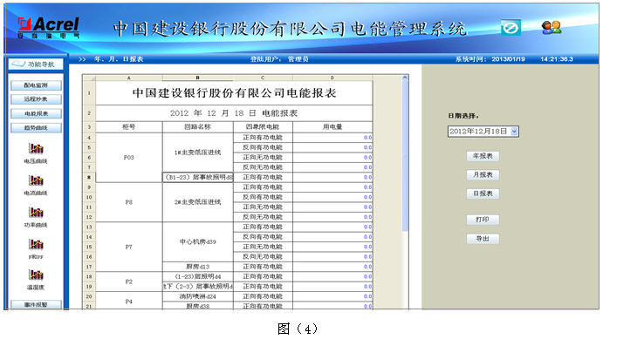644x346 pixels.
Task: Click the spreadsheet vertical scrollbar
Action: 405,192
